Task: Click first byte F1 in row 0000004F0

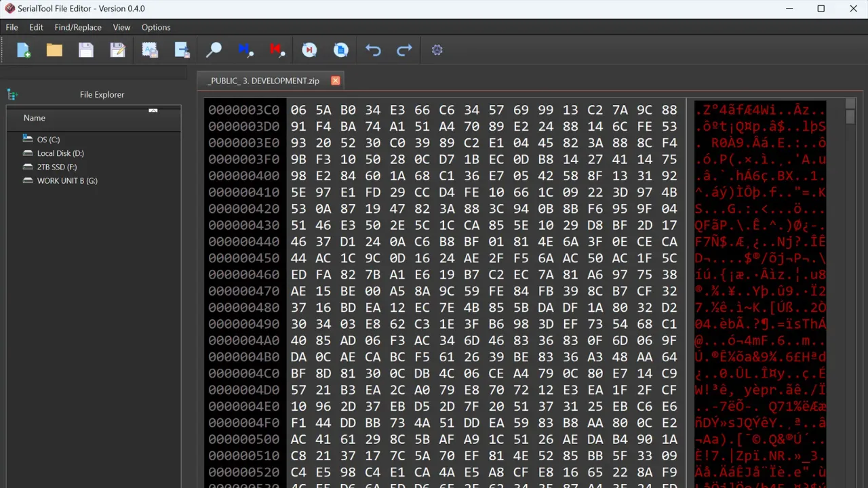Action: pyautogui.click(x=298, y=423)
